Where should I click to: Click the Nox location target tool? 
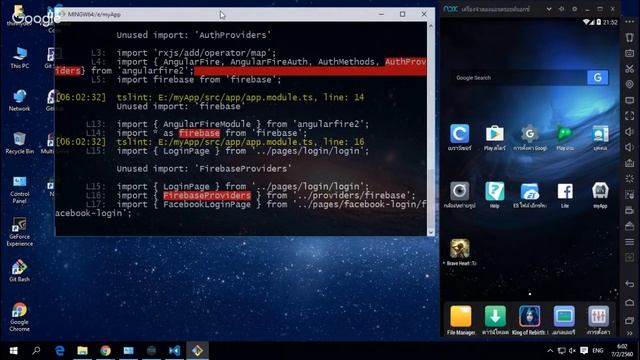coord(629,84)
